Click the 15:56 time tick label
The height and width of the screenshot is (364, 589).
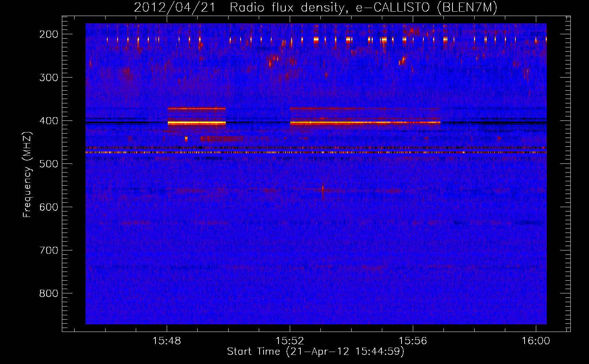(x=413, y=341)
